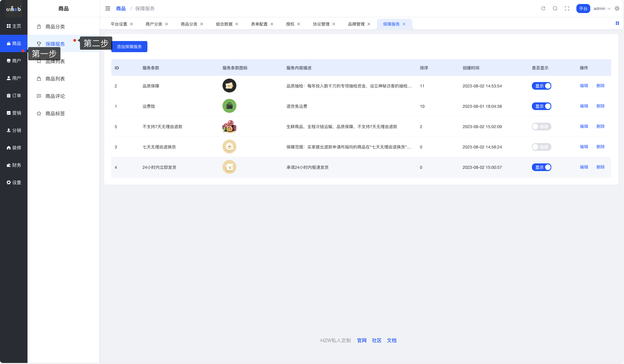Collapse sidebar using the hamburger menu icon
This screenshot has height=364, width=624.
108,8
